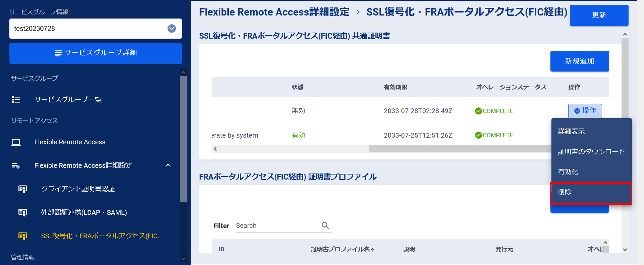
Task: Click the table's left horizontal scroll arrow
Action: click(215, 149)
